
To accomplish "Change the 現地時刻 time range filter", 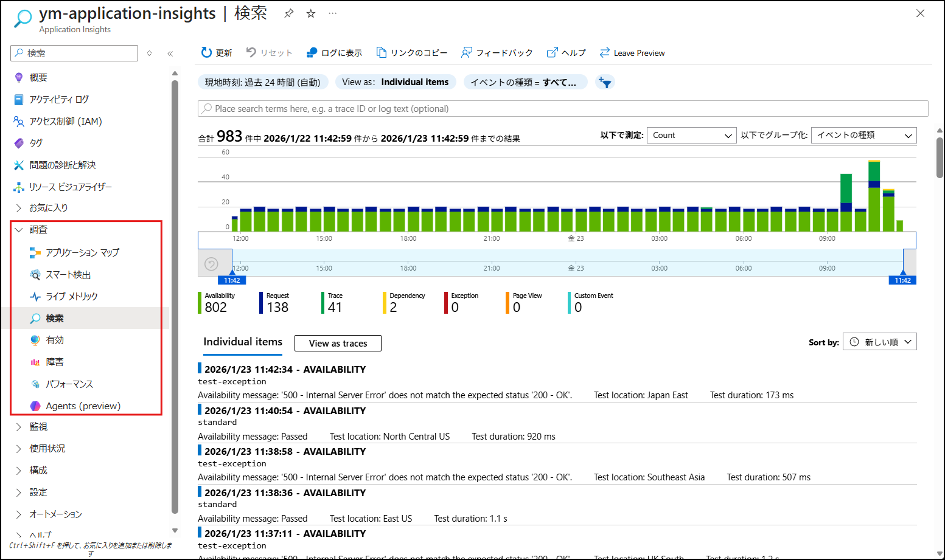I will (263, 82).
